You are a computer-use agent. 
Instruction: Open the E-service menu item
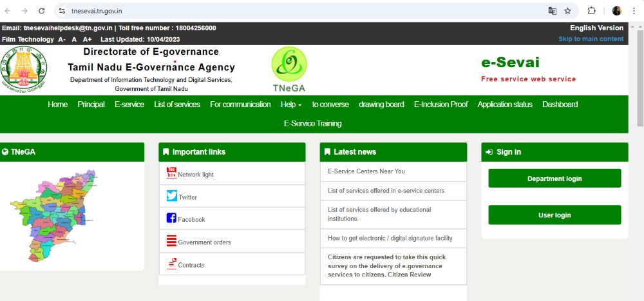[129, 104]
